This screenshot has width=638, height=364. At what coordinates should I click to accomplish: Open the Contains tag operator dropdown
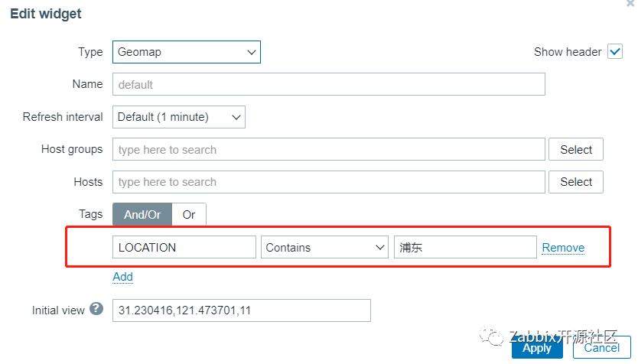point(324,248)
